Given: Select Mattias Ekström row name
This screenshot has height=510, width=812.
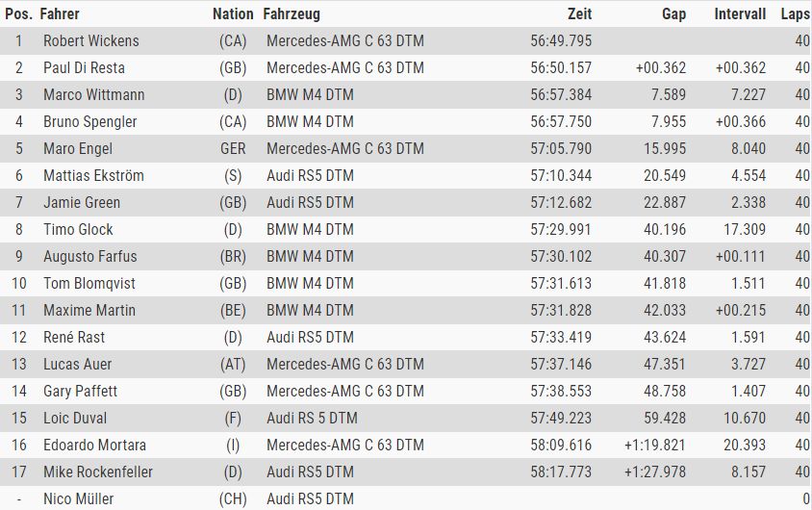Looking at the screenshot, I should 93,175.
